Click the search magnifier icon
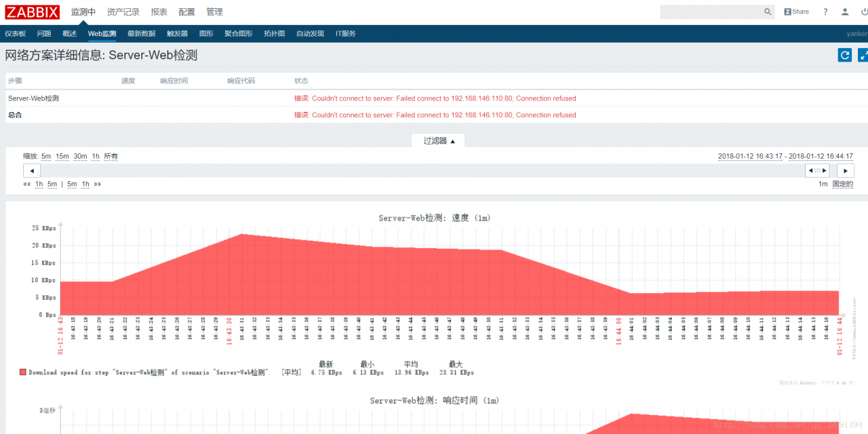 766,12
